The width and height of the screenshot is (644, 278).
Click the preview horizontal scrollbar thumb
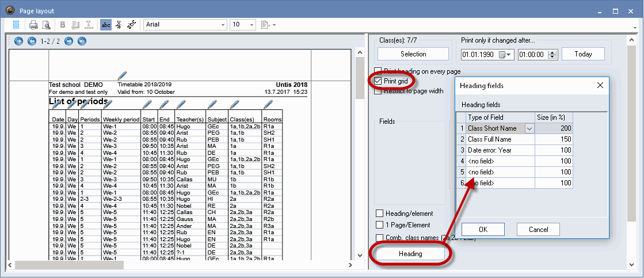click(x=70, y=265)
